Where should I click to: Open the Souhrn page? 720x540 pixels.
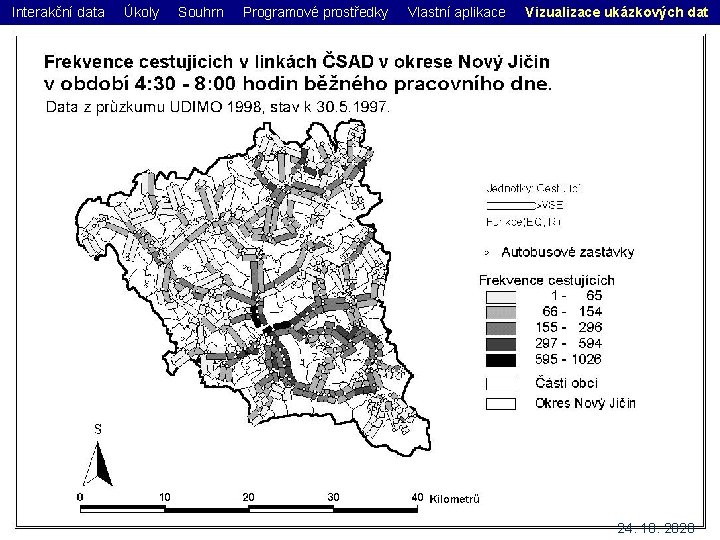pyautogui.click(x=201, y=12)
